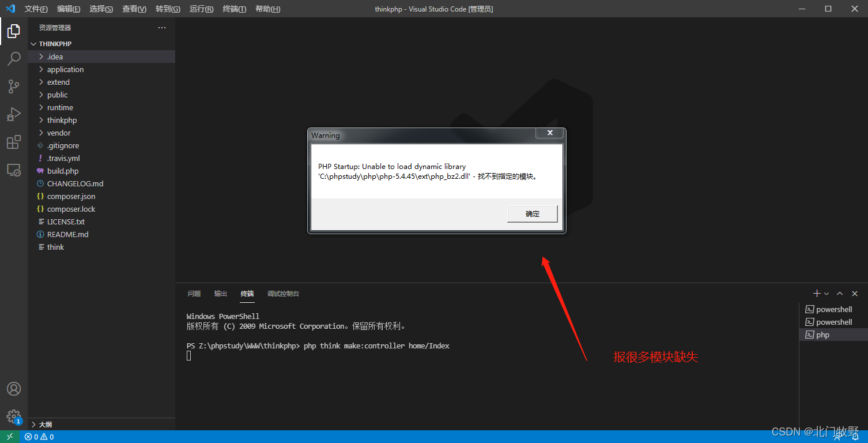Click the Accounts icon in the activity bar
Screen dimensions: 868x443
[x=14, y=389]
